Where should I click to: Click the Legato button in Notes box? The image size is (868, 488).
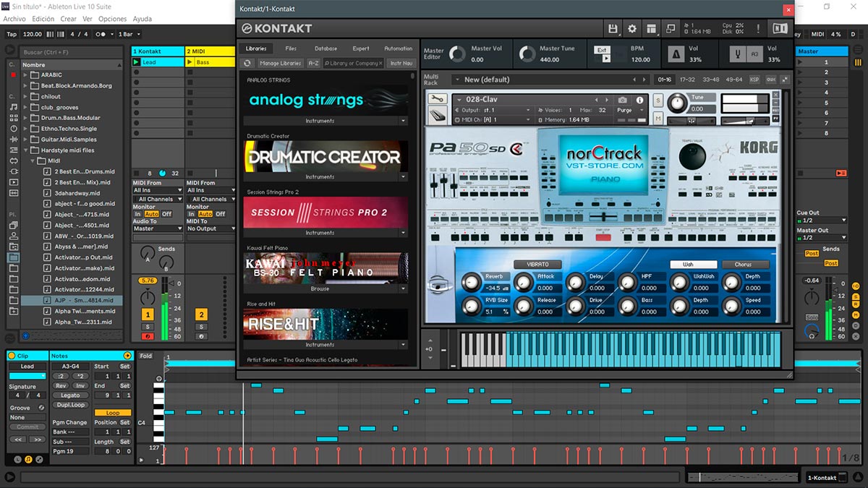70,395
